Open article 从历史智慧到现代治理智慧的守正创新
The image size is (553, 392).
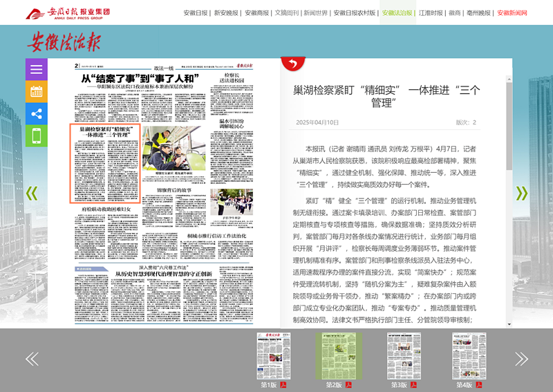(x=164, y=274)
